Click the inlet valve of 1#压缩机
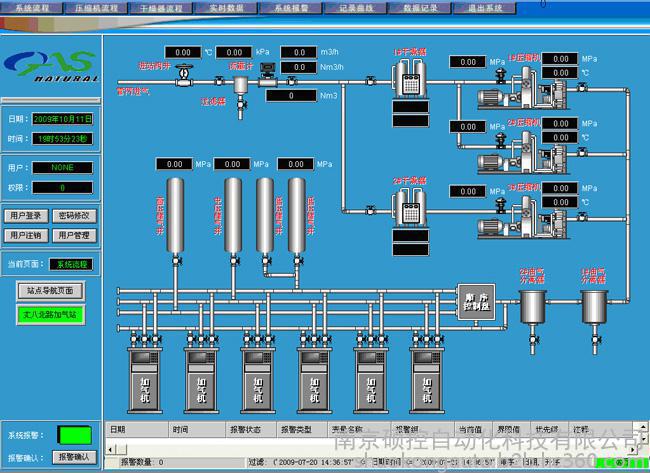Screen dimensions: 650x473 pyautogui.click(x=501, y=76)
